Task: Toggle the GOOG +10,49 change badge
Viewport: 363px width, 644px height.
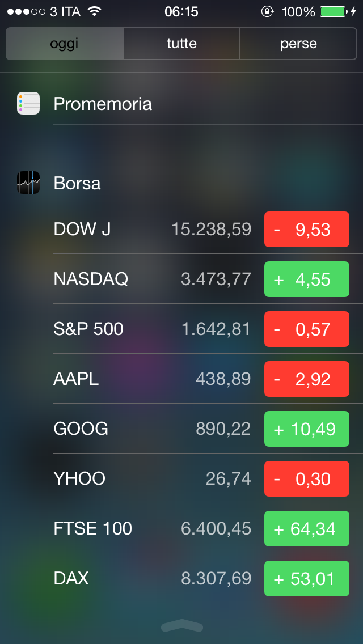Action: (306, 429)
